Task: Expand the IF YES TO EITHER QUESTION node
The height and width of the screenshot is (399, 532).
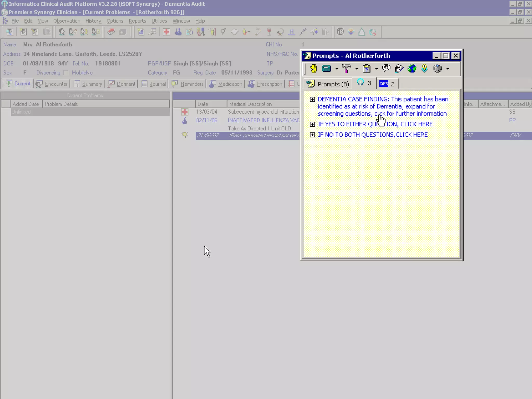Action: (x=312, y=124)
